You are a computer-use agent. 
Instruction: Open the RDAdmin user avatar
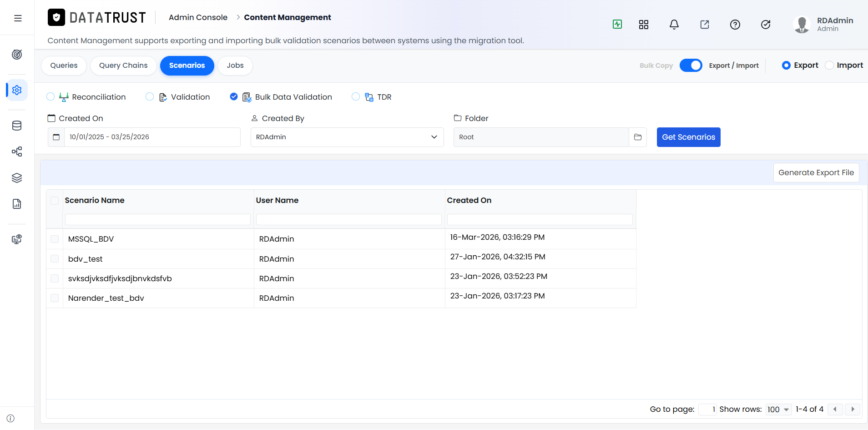pos(802,25)
